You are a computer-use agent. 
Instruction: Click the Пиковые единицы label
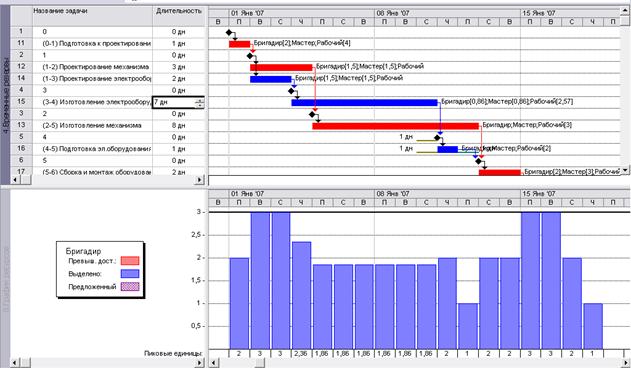point(173,353)
